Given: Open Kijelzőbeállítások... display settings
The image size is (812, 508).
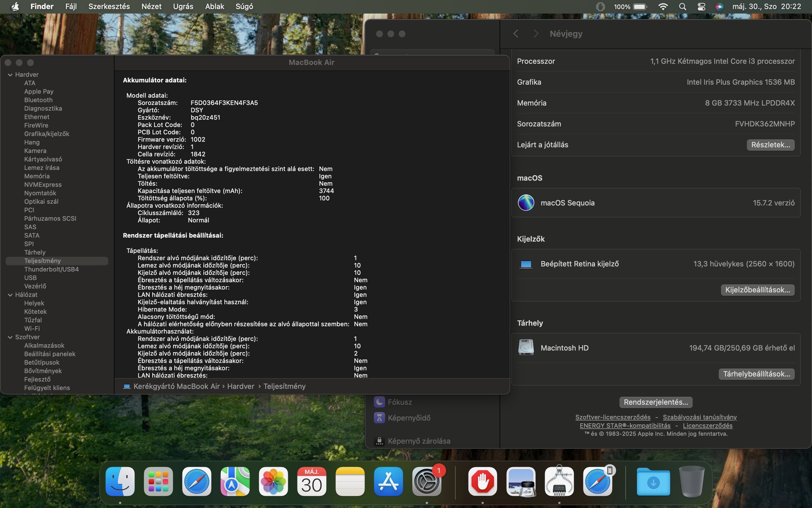Looking at the screenshot, I should [x=758, y=290].
